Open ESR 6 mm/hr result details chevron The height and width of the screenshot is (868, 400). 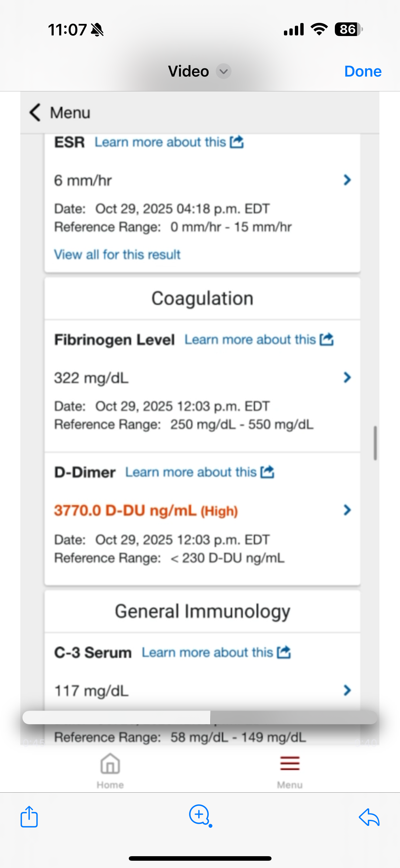click(x=347, y=180)
